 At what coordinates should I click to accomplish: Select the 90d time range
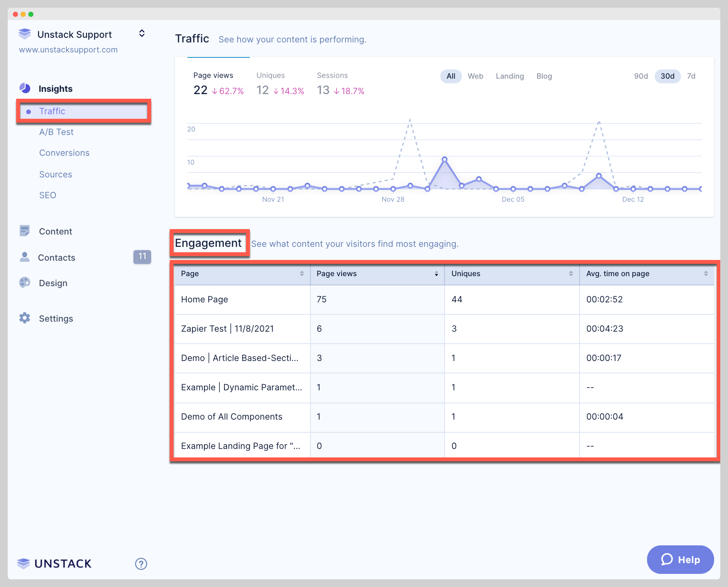tap(641, 76)
